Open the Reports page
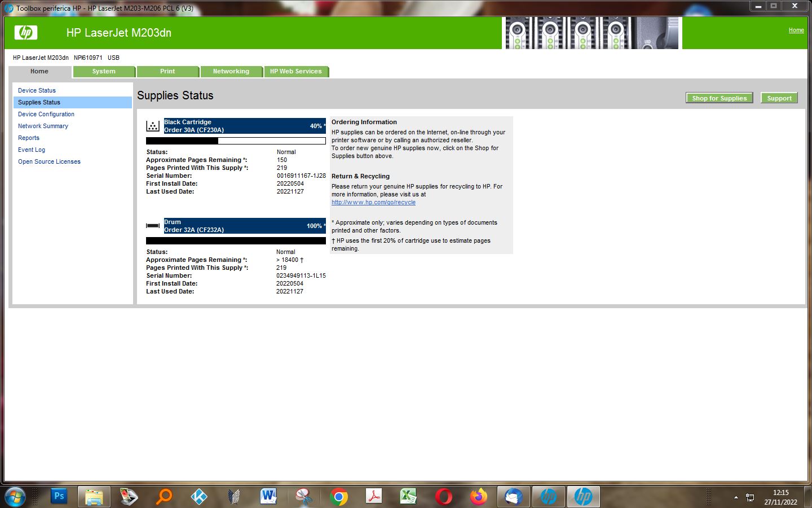 [29, 138]
